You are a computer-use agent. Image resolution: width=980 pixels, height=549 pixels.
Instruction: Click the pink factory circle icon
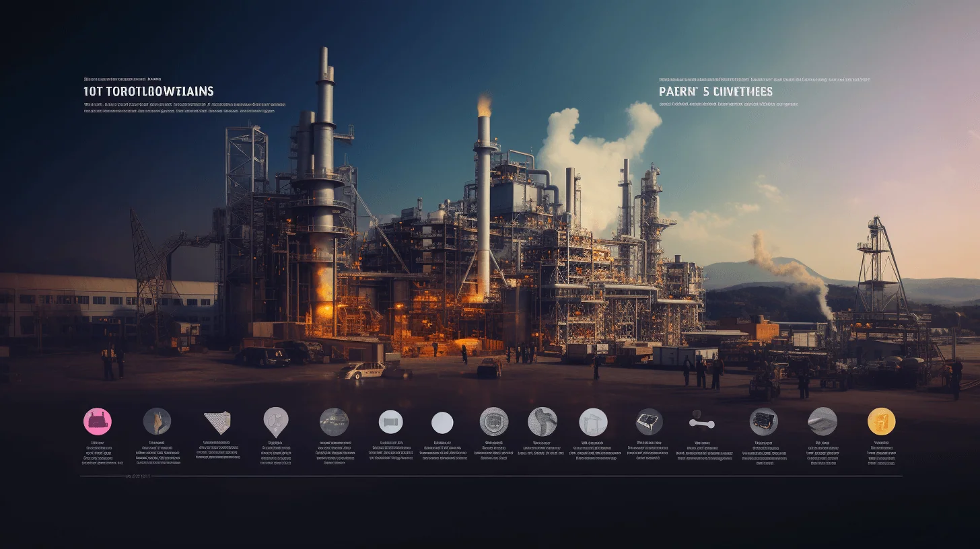(x=98, y=421)
